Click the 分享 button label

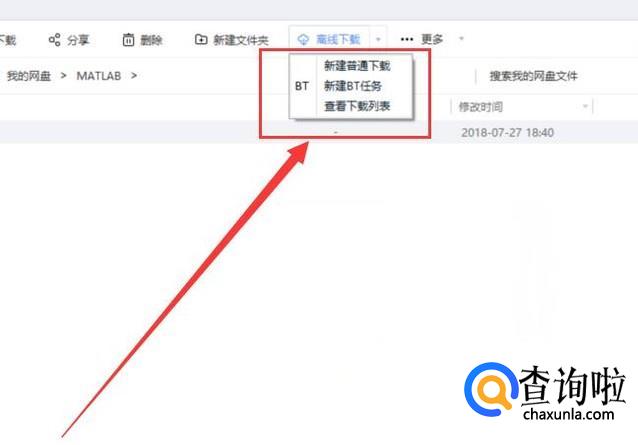(x=78, y=40)
